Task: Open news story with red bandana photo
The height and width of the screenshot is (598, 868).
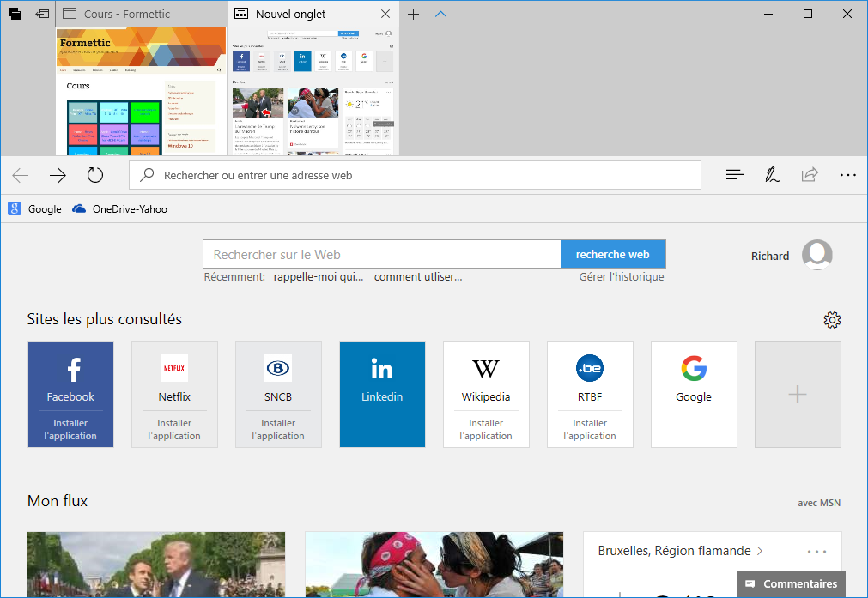Action: [434, 565]
